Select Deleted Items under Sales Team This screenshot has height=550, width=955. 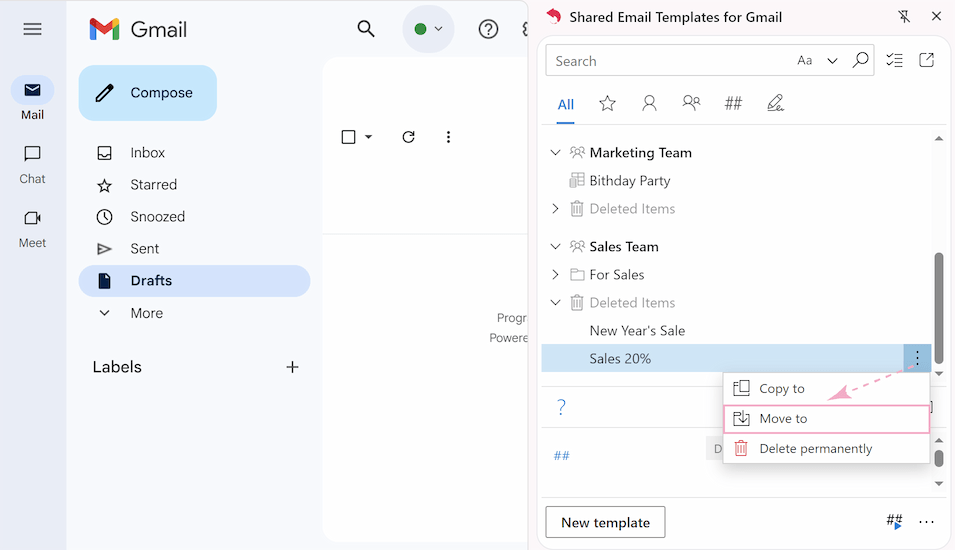click(632, 303)
